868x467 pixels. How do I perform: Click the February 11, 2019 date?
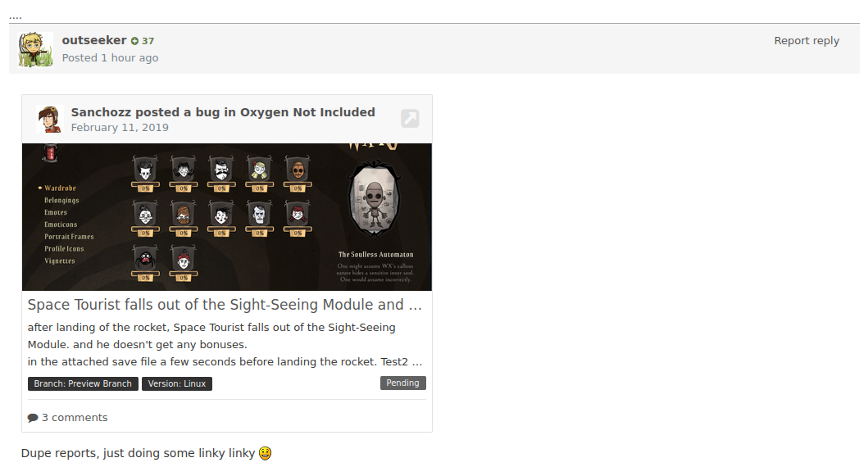[120, 127]
